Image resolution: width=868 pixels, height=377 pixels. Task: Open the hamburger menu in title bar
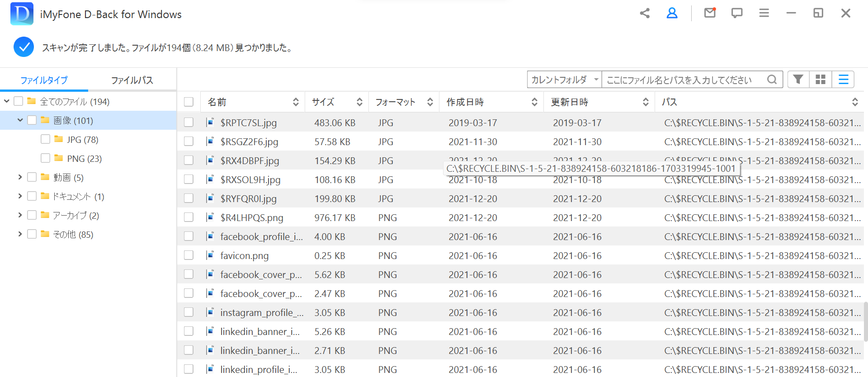764,14
